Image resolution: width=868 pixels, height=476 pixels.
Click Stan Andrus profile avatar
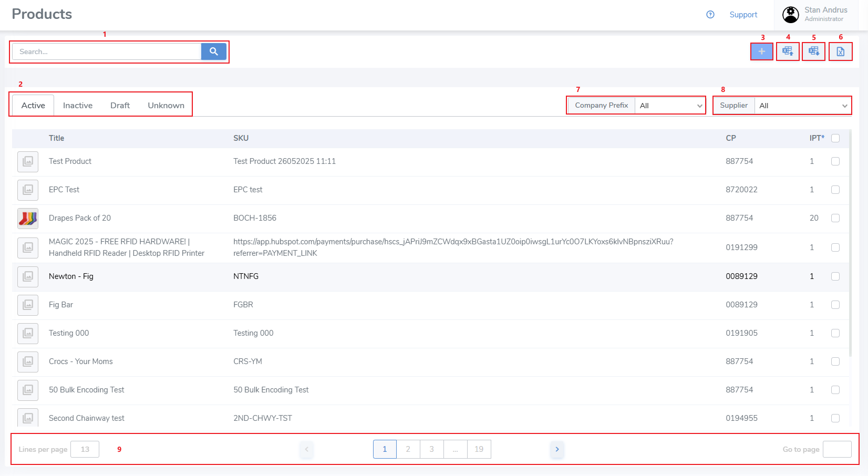pyautogui.click(x=791, y=15)
